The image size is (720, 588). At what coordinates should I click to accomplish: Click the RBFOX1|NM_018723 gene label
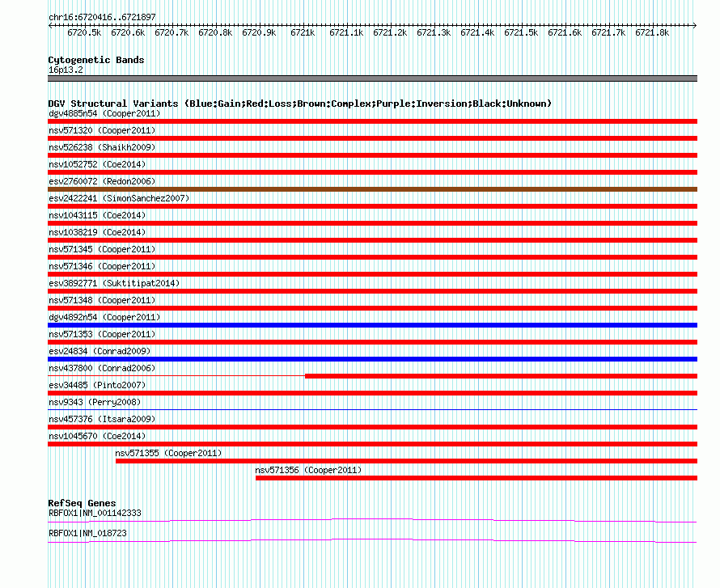87,533
